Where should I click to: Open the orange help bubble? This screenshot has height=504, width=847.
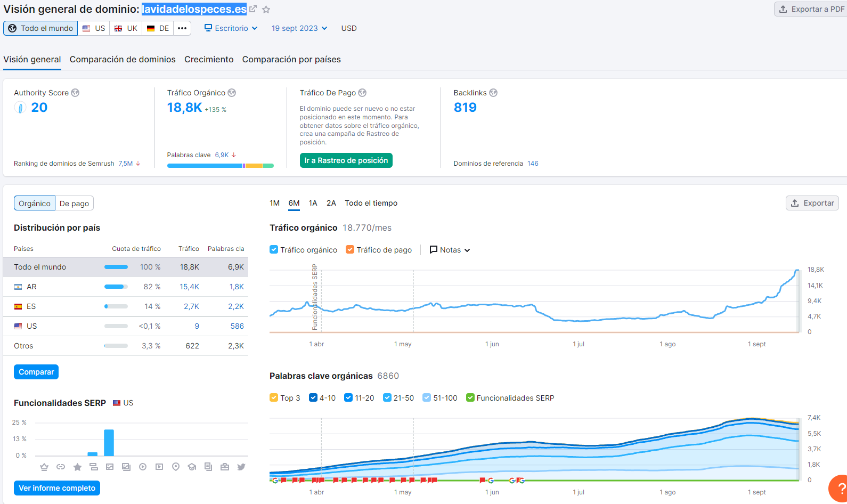coord(839,488)
